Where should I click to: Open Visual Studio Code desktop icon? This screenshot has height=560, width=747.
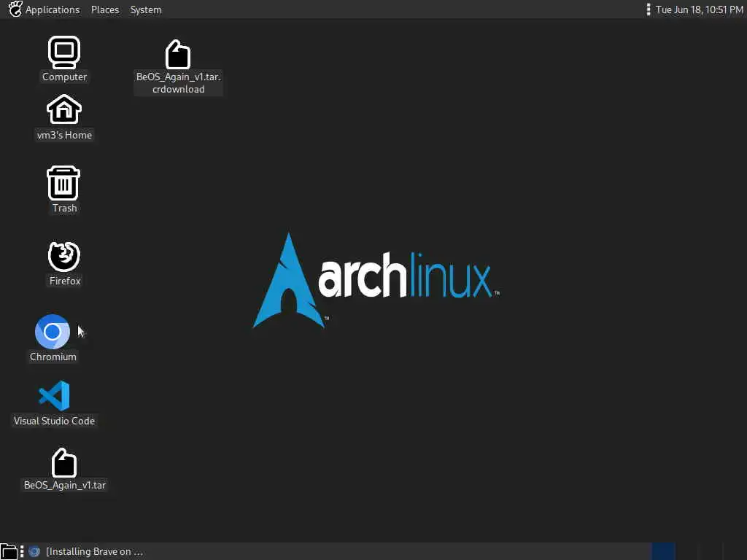click(x=54, y=396)
